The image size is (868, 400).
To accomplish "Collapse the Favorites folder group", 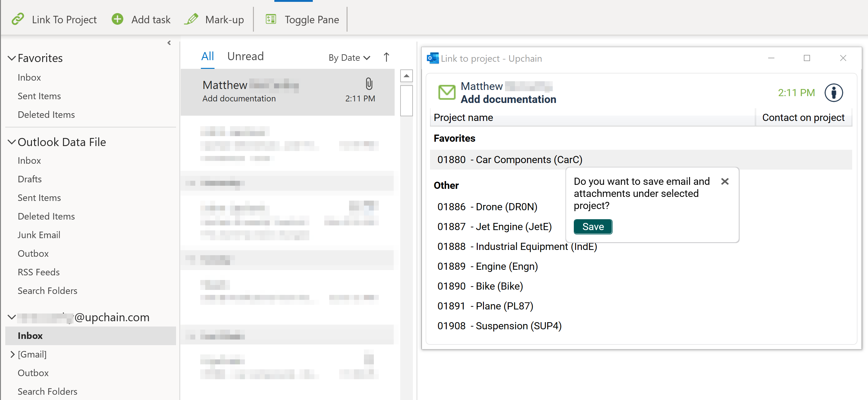I will [11, 58].
